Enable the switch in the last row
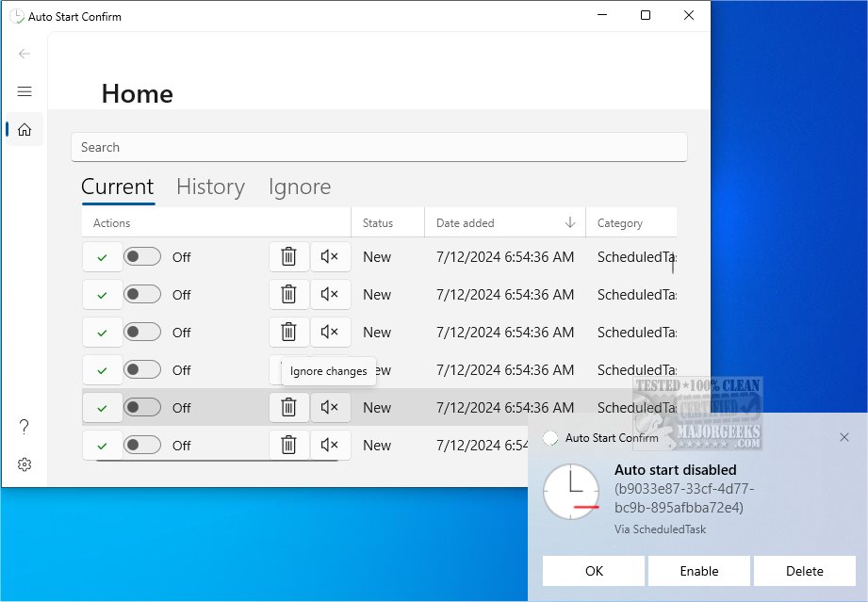The width and height of the screenshot is (868, 602). (142, 446)
